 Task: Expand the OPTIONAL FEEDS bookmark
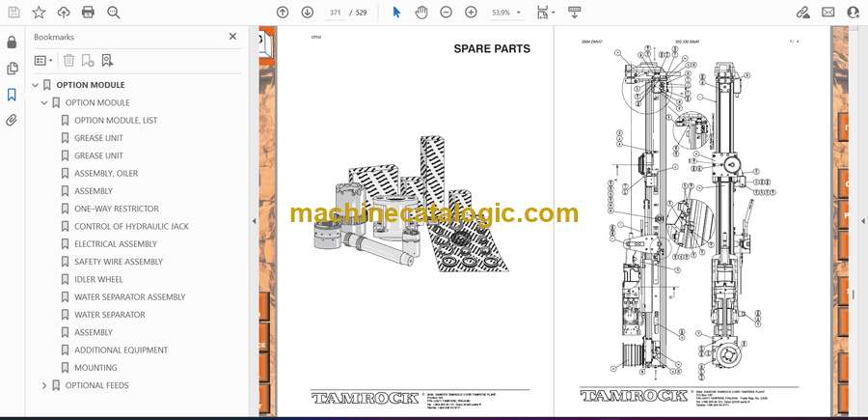(x=44, y=385)
